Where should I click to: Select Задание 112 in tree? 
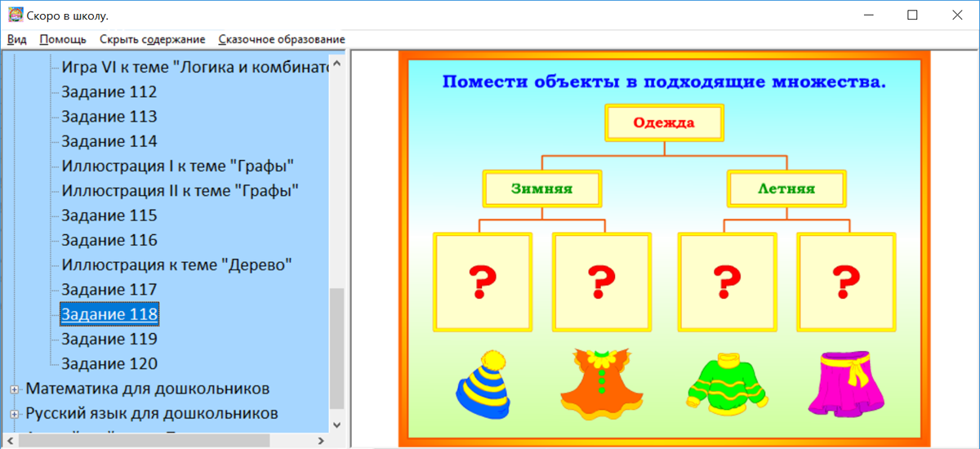click(x=109, y=92)
